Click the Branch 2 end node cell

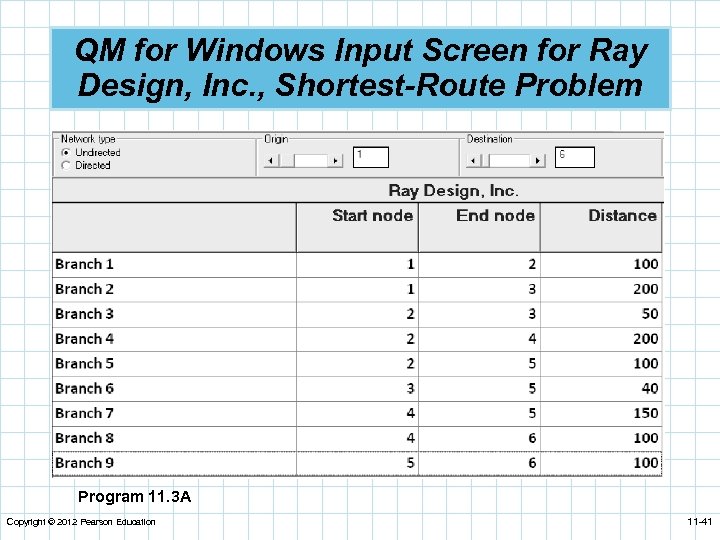[479, 289]
